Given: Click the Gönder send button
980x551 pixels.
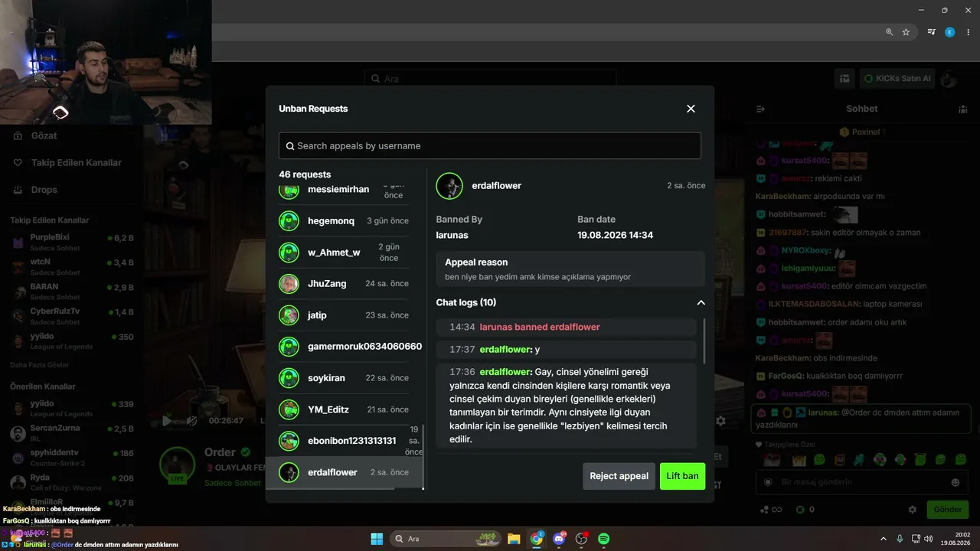Looking at the screenshot, I should (947, 510).
